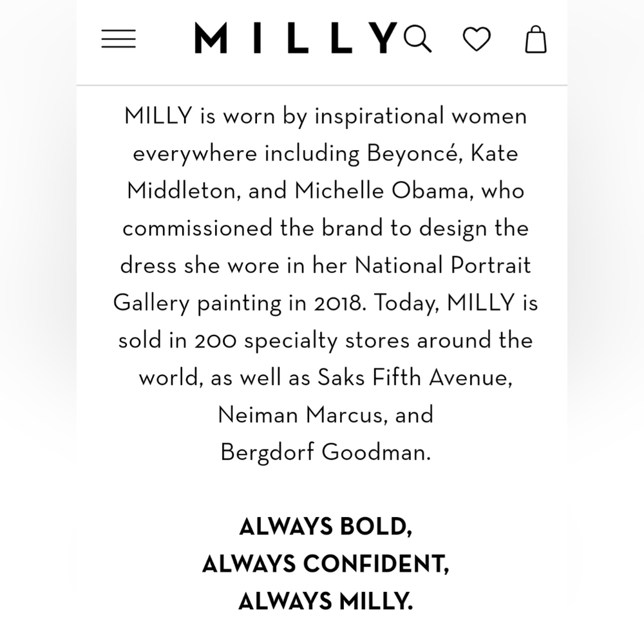This screenshot has height=644, width=644.
Task: Click the "National Portrait" text
Action: pos(443,265)
